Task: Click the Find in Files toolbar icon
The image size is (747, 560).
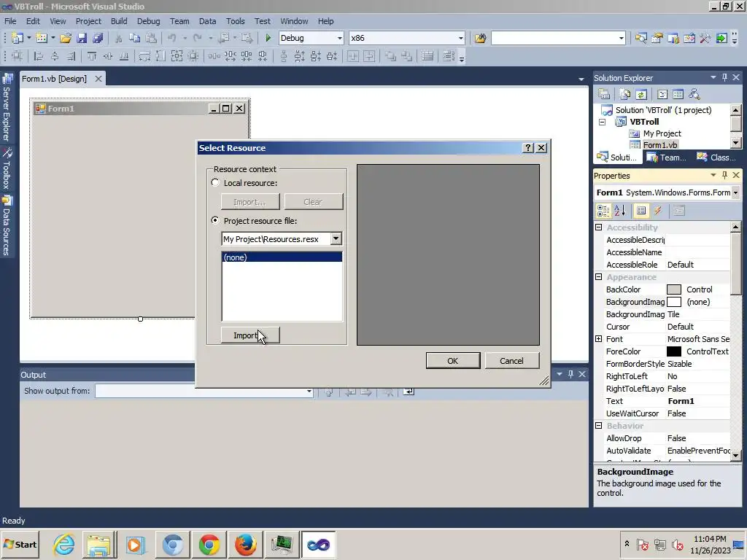Action: pos(480,38)
